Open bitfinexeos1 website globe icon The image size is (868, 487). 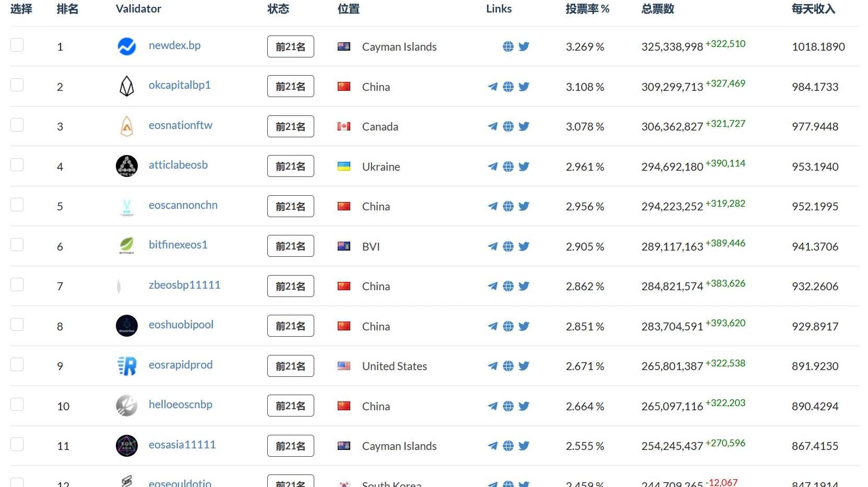pyautogui.click(x=508, y=246)
